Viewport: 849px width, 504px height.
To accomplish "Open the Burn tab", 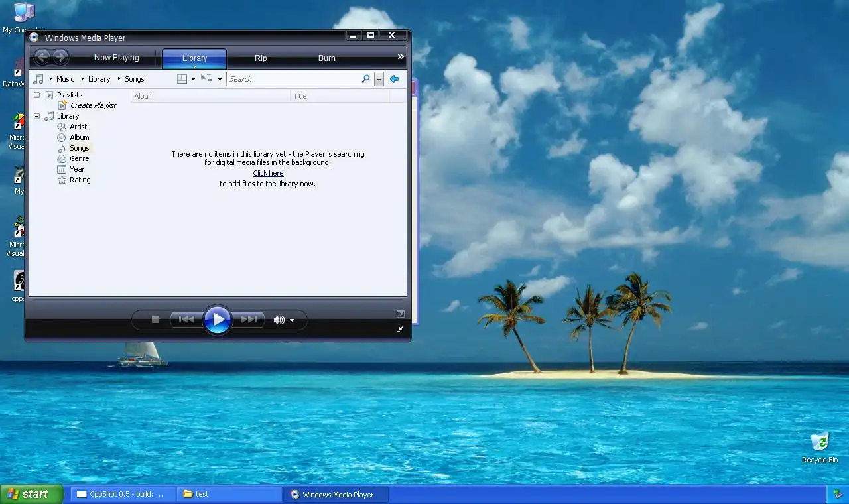I will [327, 58].
